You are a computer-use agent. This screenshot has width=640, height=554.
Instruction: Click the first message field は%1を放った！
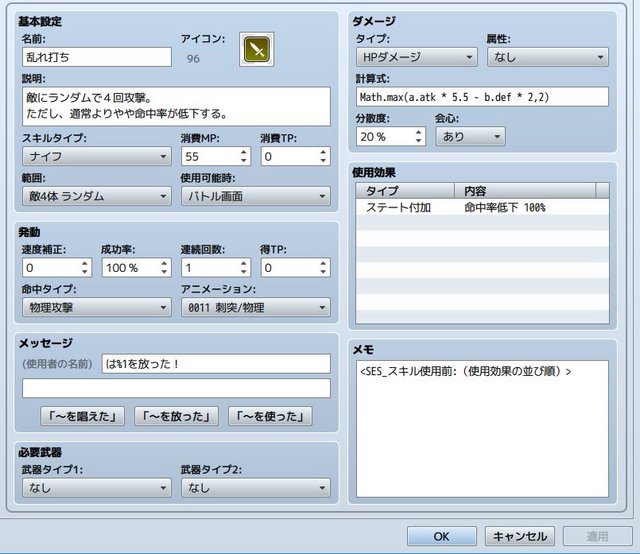(x=216, y=364)
